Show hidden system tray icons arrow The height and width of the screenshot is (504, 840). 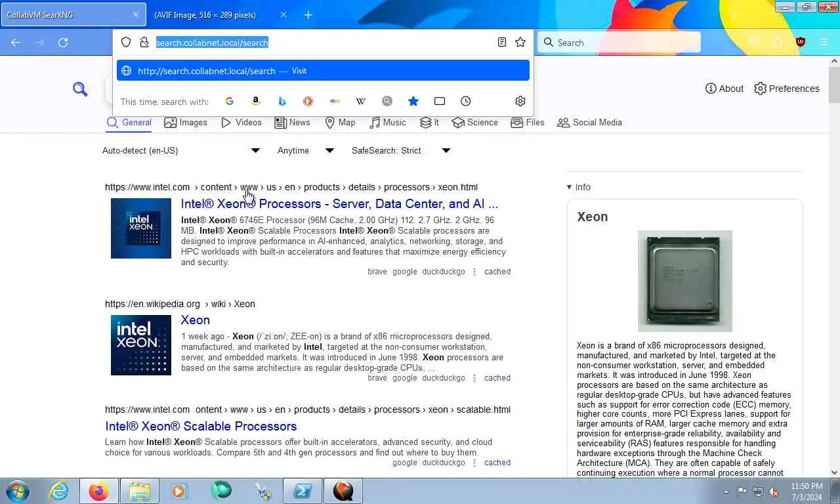pos(726,492)
